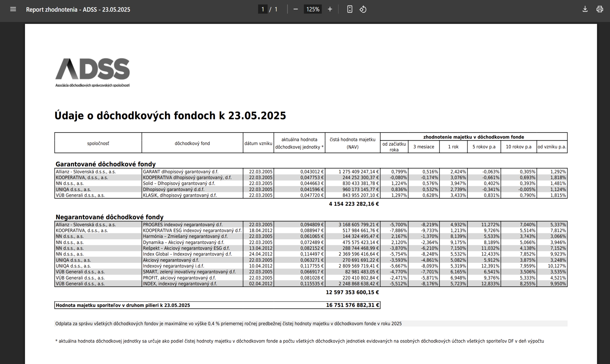Screen dimensions: 610x364
Task: Click the 'od začiatku roka' column header
Action: [394, 147]
